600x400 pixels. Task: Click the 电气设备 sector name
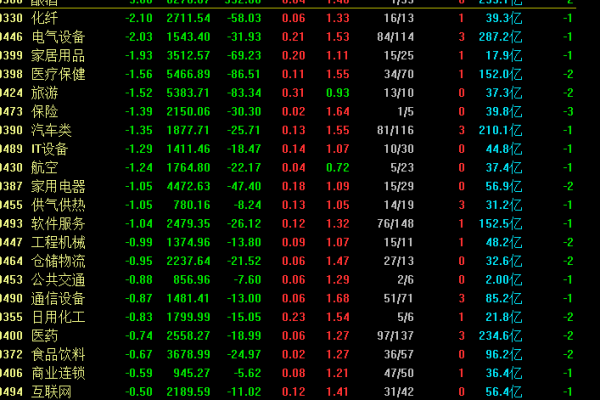(x=59, y=37)
